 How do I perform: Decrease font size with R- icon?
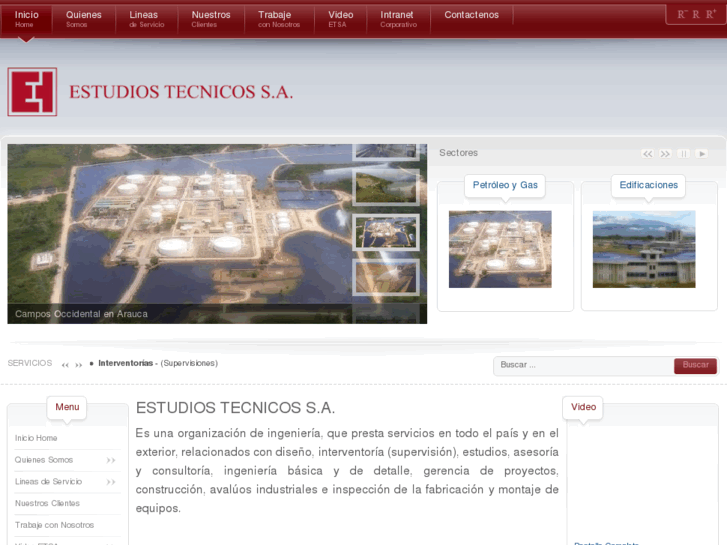pyautogui.click(x=682, y=14)
